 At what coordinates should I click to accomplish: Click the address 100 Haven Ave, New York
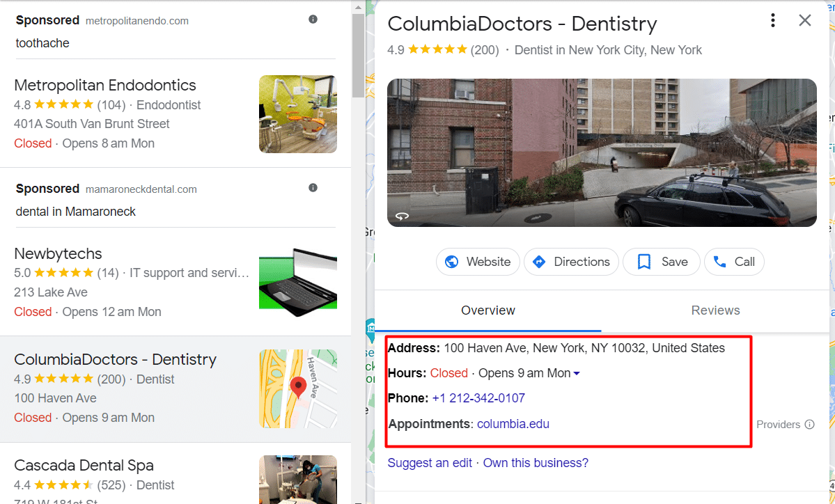(584, 348)
